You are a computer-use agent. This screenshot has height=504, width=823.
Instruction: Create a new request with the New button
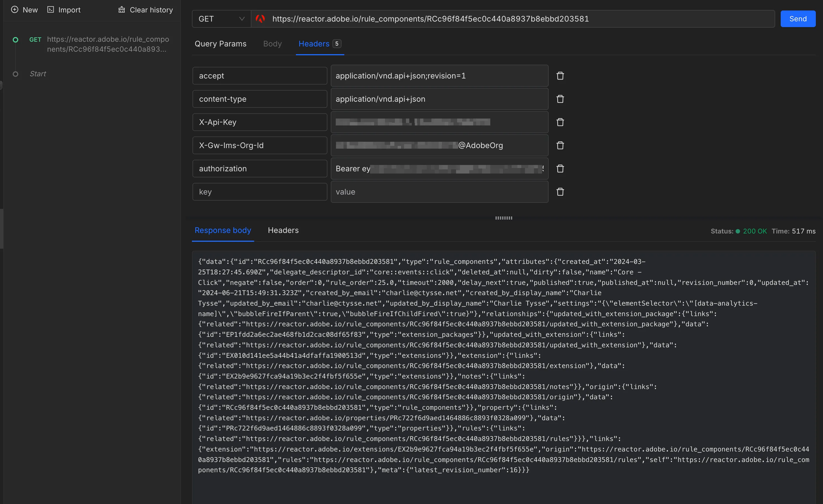(24, 10)
